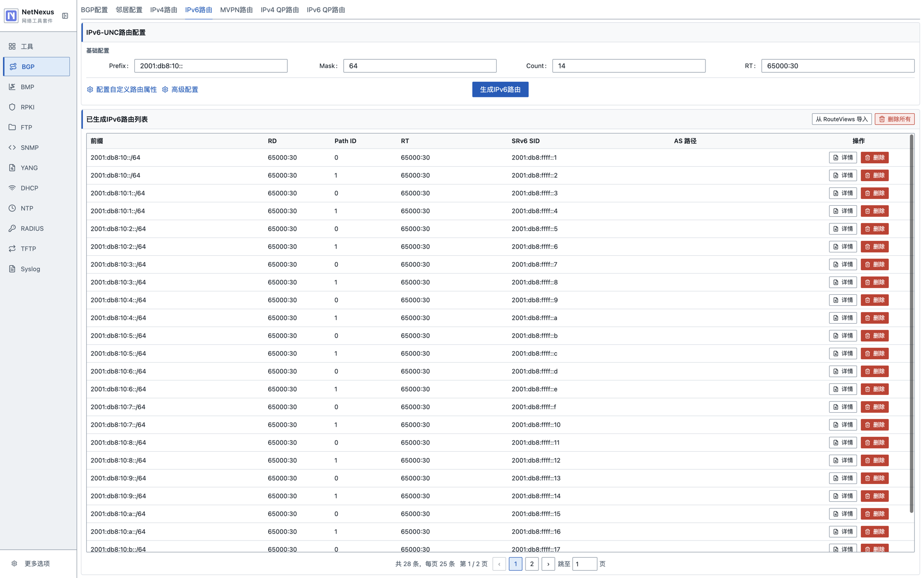Open the Syslog tool
Image resolution: width=924 pixels, height=578 pixels.
click(x=36, y=269)
